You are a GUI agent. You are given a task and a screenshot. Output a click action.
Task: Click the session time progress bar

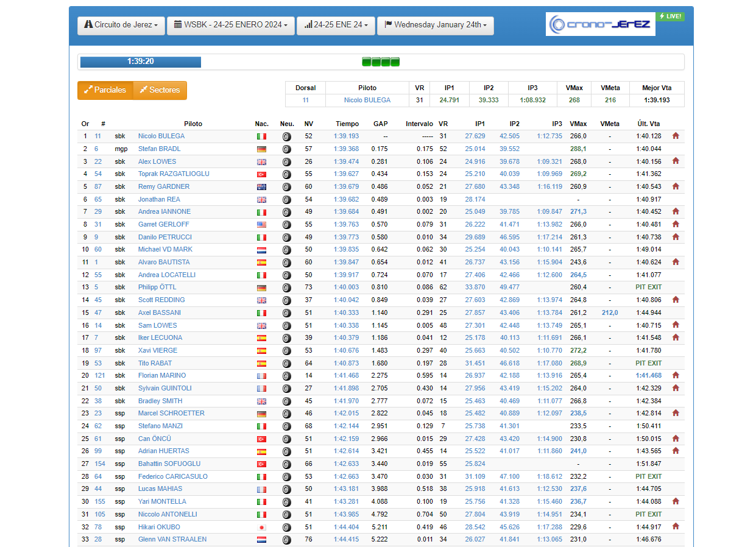coord(141,62)
